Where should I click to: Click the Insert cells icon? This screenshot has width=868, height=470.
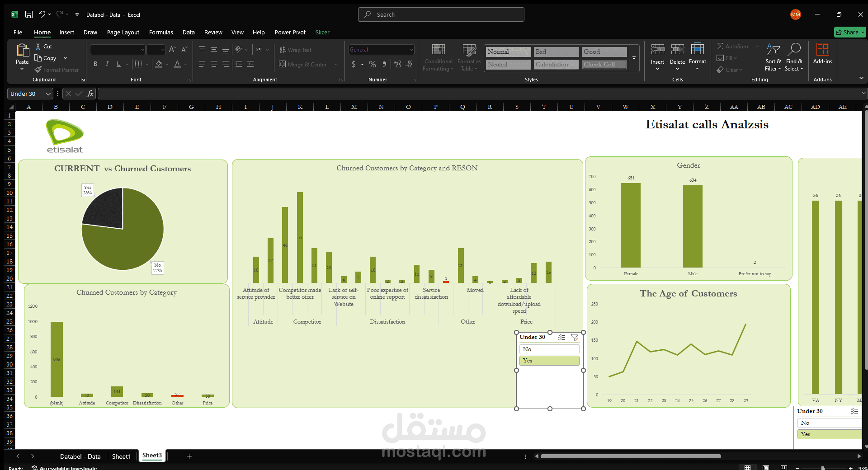click(657, 49)
